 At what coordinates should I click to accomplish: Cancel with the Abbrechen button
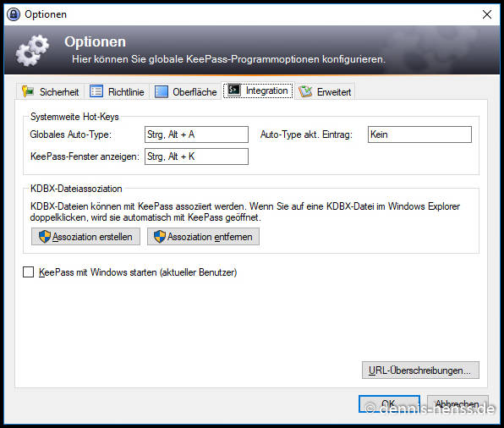(457, 404)
